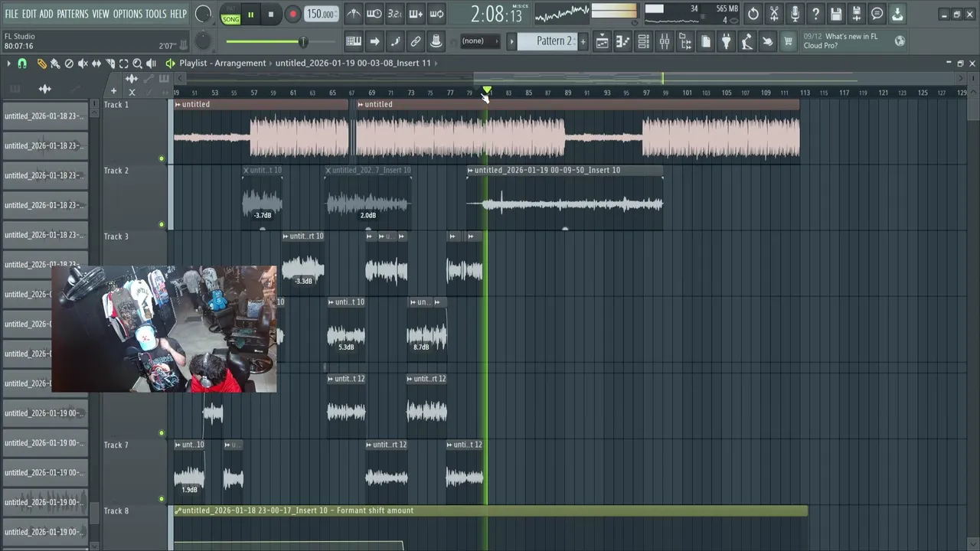This screenshot has width=980, height=551.
Task: Open the tempo tapper icon
Action: coord(747,41)
